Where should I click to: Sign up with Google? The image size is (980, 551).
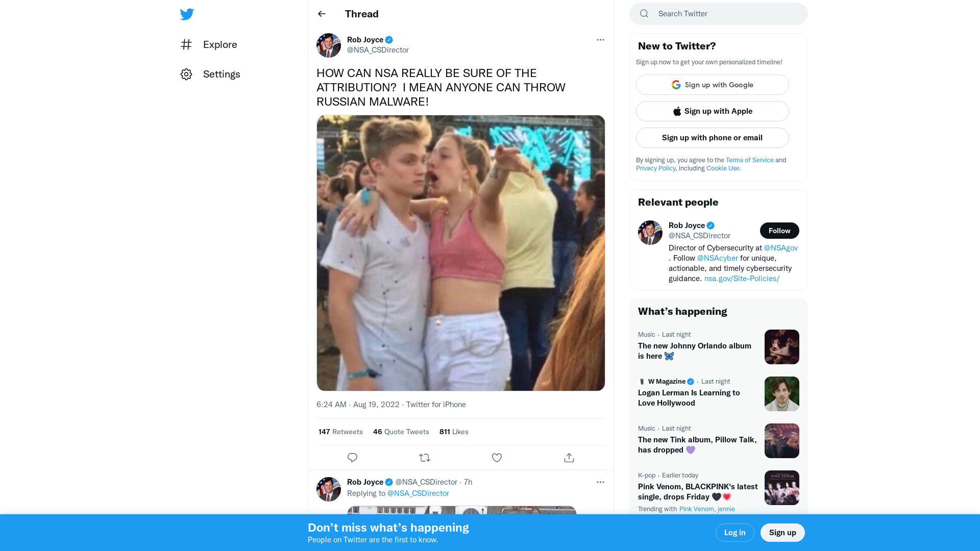pos(712,85)
